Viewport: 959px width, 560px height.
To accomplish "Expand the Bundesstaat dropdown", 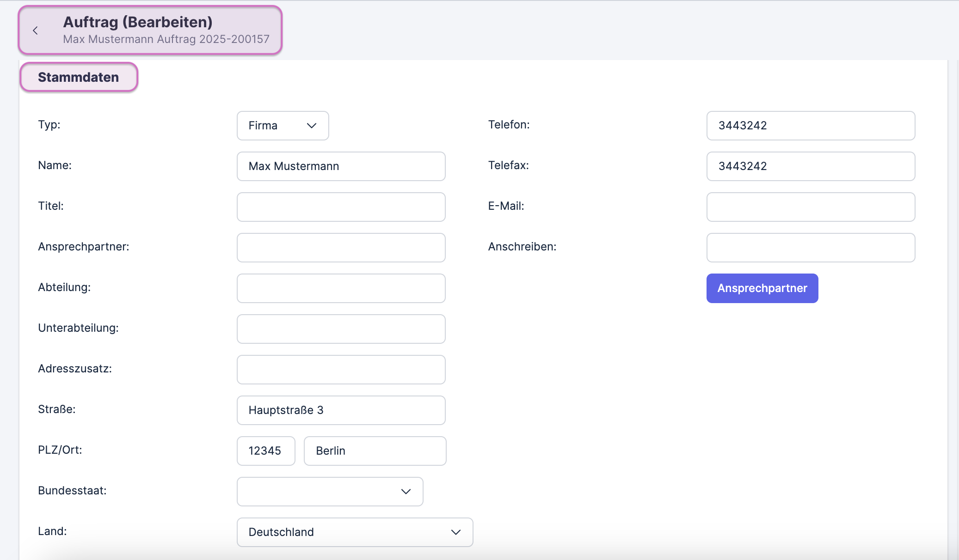I will tap(330, 492).
